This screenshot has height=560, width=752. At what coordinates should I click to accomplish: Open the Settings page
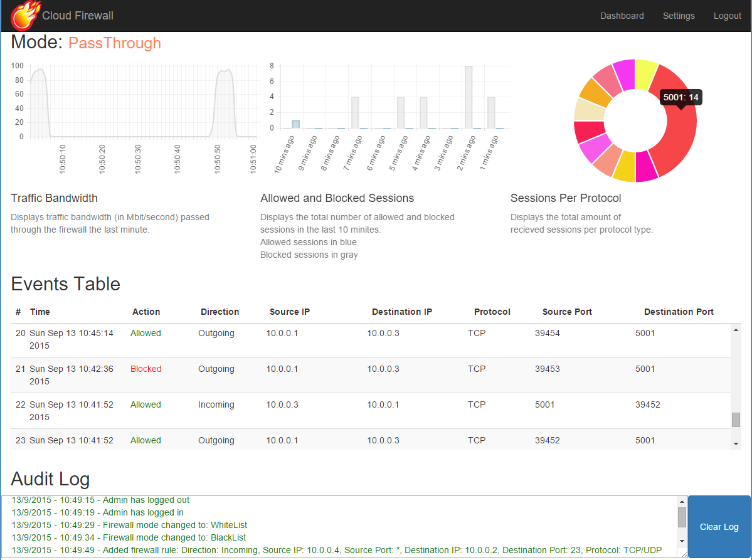(678, 16)
